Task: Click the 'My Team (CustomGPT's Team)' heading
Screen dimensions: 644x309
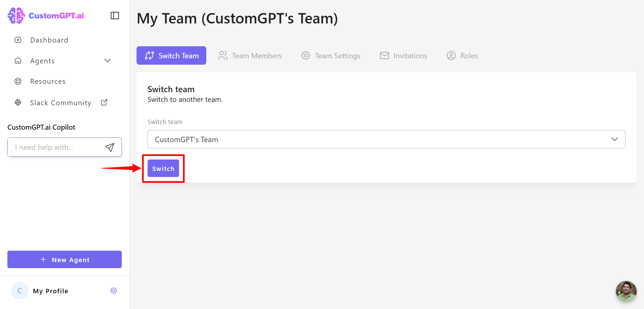Action: [237, 18]
